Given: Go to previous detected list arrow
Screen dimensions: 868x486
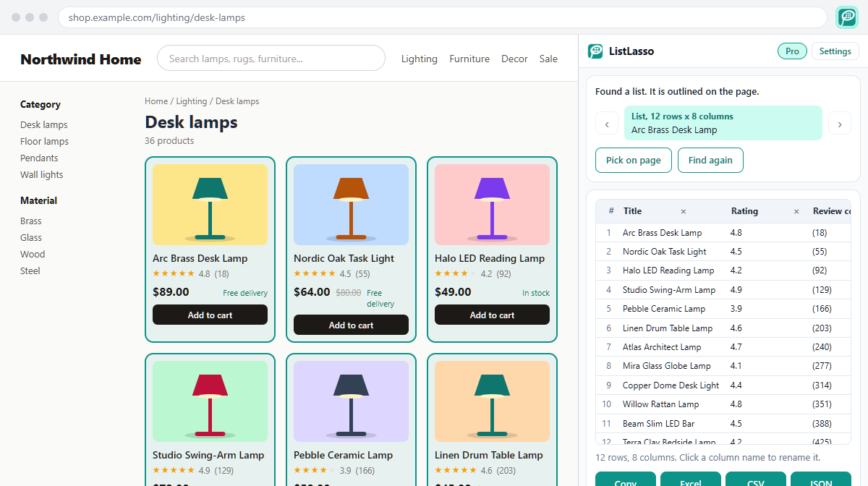Looking at the screenshot, I should [x=607, y=124].
